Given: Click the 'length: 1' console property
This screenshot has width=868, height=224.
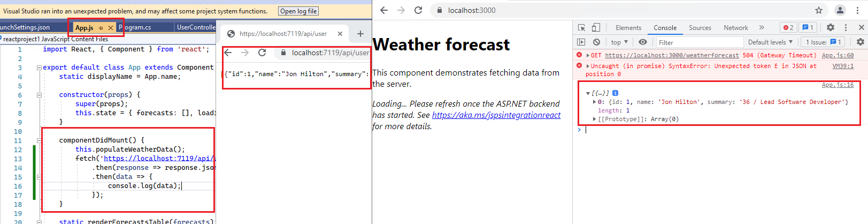Looking at the screenshot, I should point(613,110).
